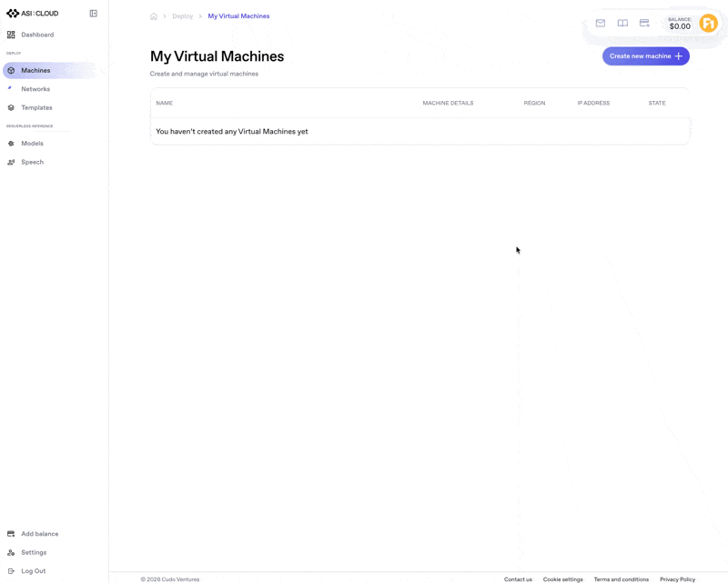The image size is (728, 583).
Task: Click the Templates icon in sidebar
Action: point(11,107)
